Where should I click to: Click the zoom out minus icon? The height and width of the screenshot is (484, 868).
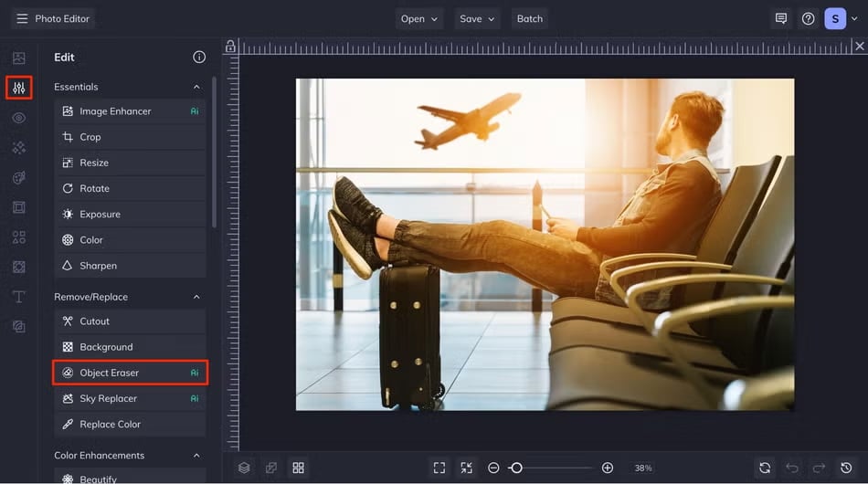tap(493, 468)
